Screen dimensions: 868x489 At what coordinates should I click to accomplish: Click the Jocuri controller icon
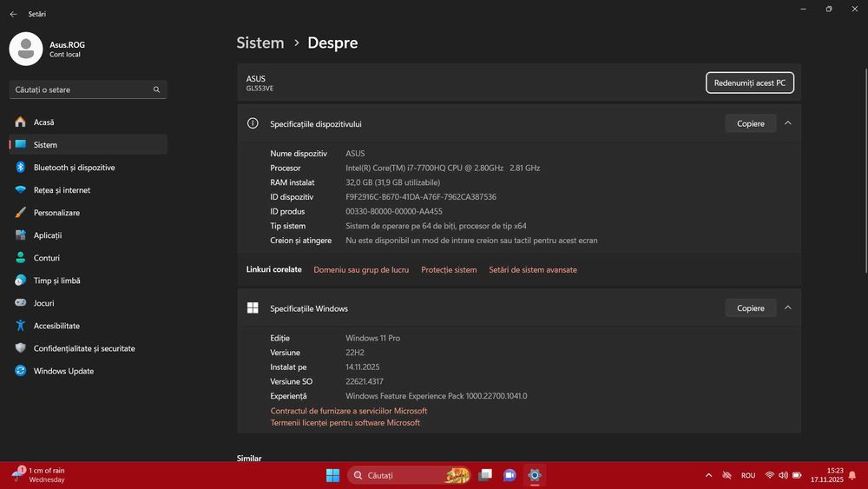(21, 303)
